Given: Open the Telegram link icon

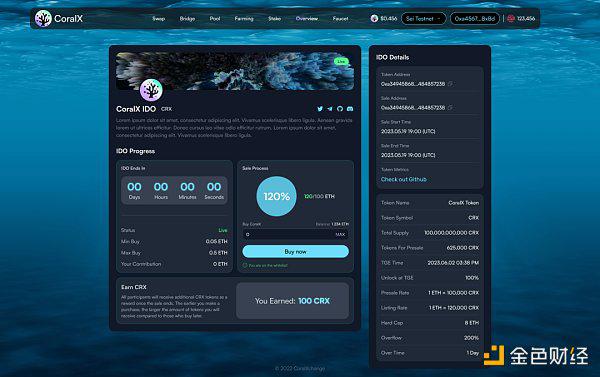Looking at the screenshot, I should [x=330, y=109].
